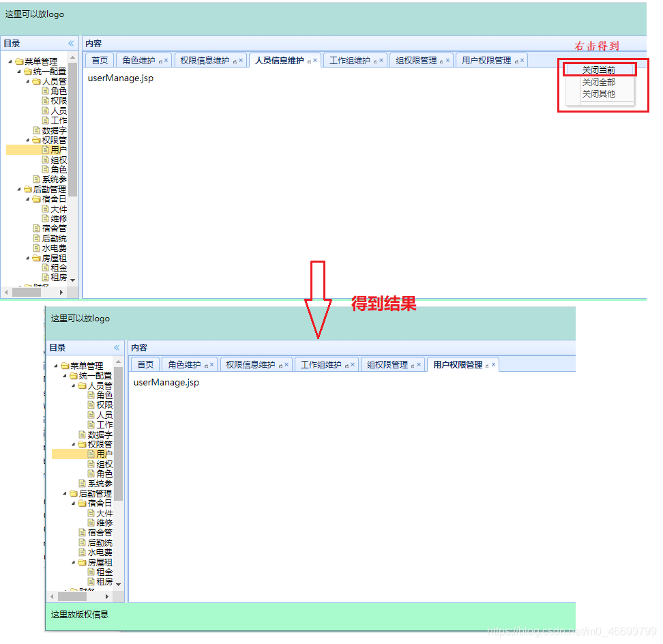Refresh the 人员信息维护 tab
This screenshot has height=644, width=663.
(x=310, y=61)
